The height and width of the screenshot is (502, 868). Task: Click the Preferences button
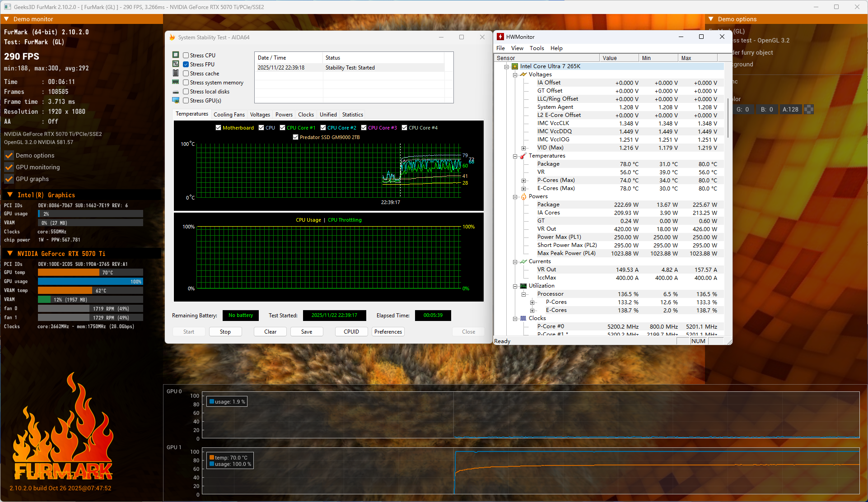(x=388, y=332)
